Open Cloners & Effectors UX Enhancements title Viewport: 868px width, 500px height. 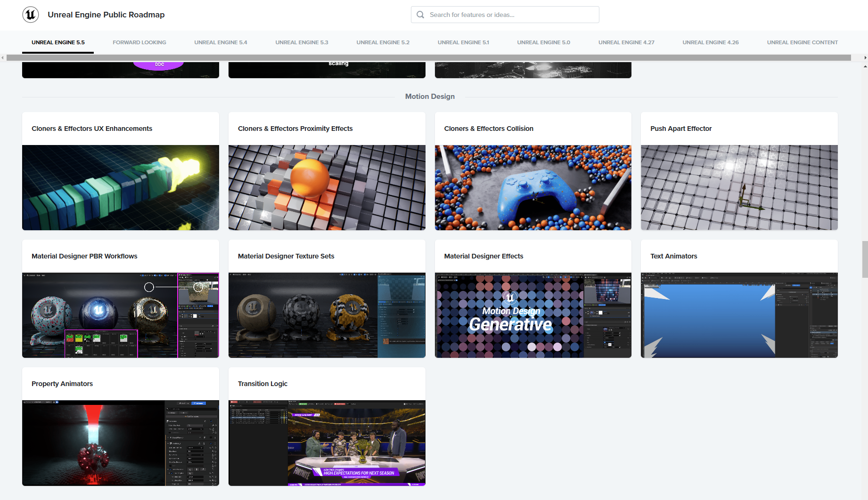click(x=92, y=129)
